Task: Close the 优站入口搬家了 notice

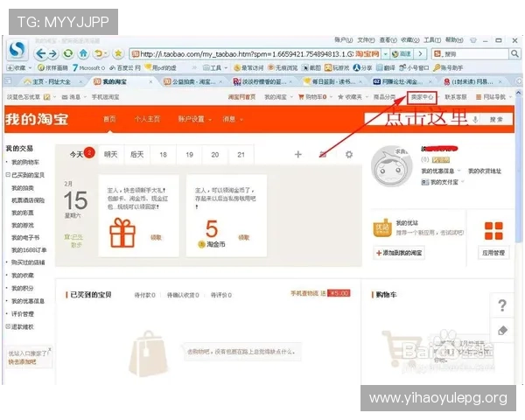Action: pos(50,349)
